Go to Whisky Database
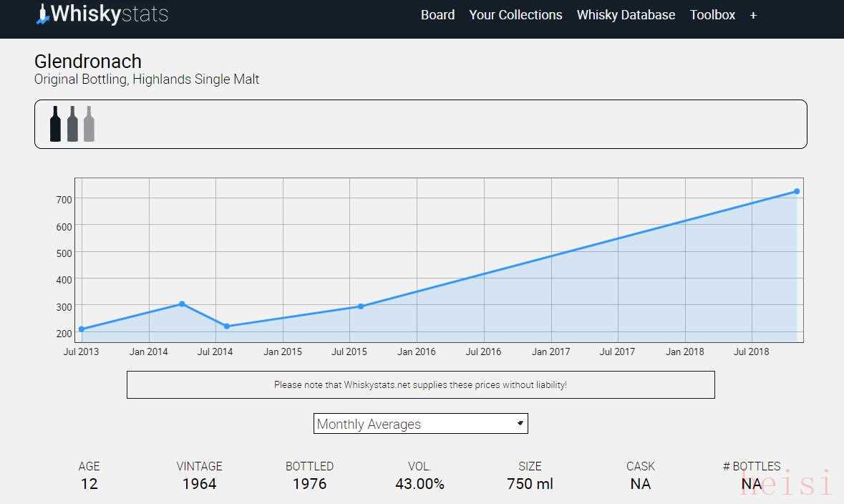Viewport: 844px width, 504px height. (626, 15)
